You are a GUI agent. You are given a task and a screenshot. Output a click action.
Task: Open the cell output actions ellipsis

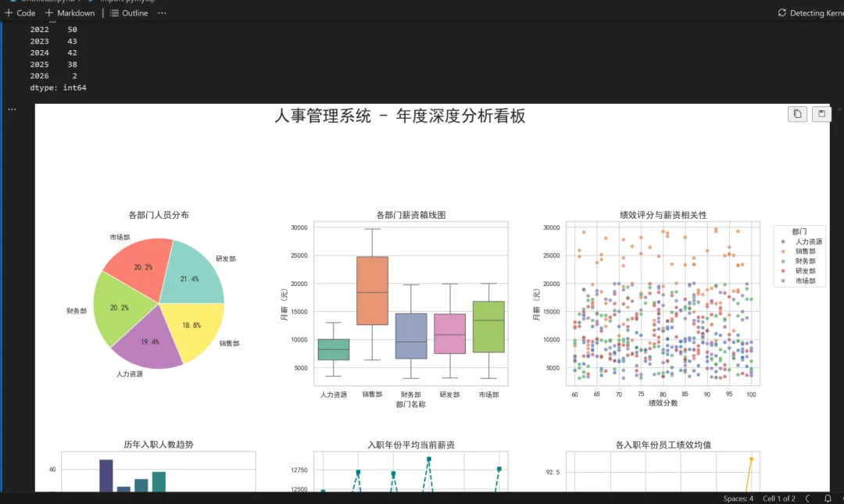pyautogui.click(x=12, y=109)
